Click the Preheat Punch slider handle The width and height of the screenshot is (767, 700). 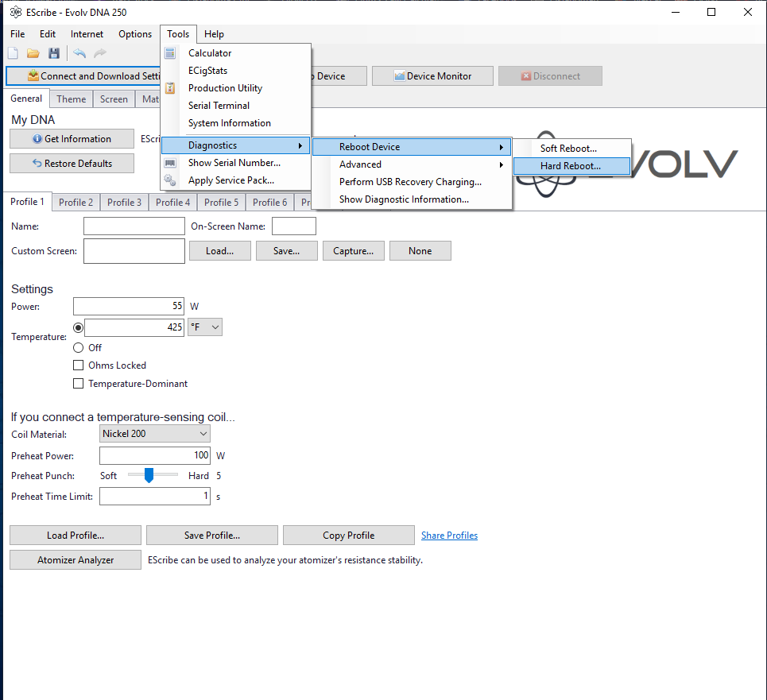click(149, 475)
